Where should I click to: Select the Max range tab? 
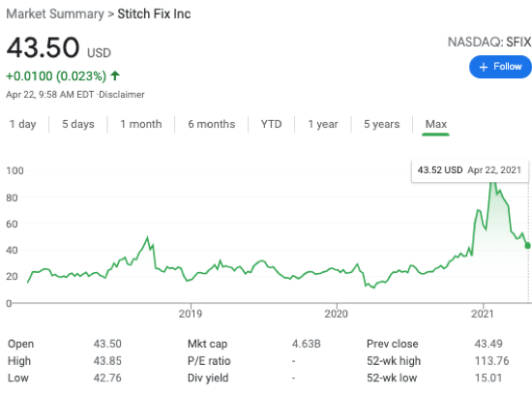pos(436,124)
